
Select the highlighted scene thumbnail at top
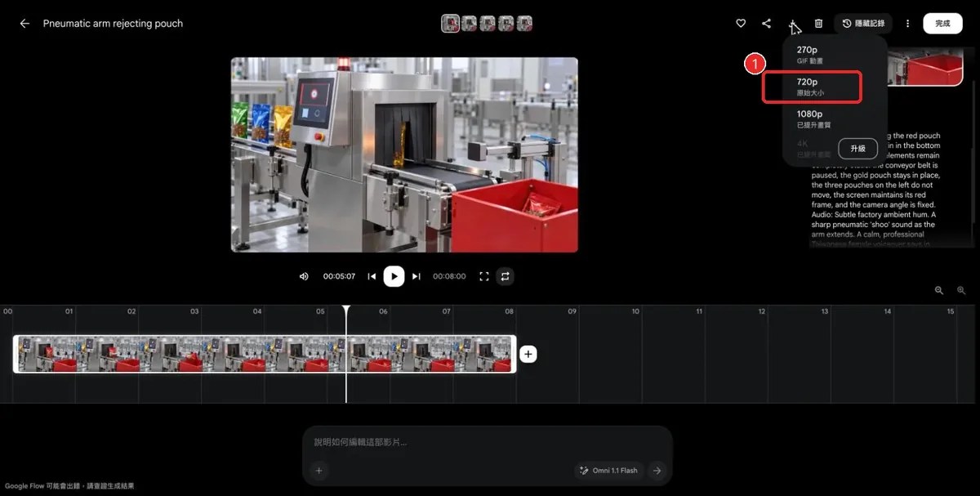[450, 24]
